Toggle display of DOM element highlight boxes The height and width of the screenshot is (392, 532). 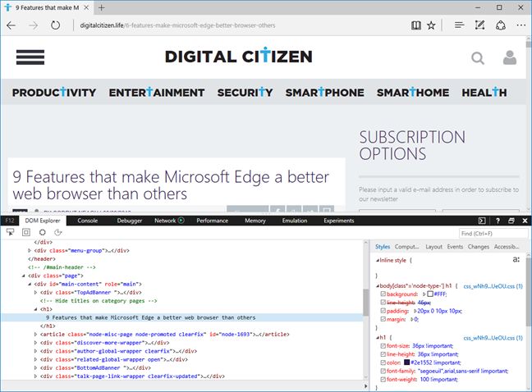pos(26,232)
